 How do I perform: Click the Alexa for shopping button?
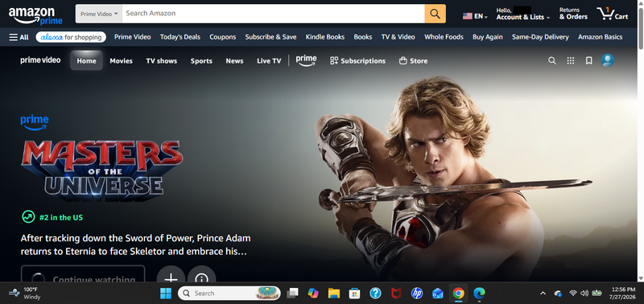[x=71, y=37]
